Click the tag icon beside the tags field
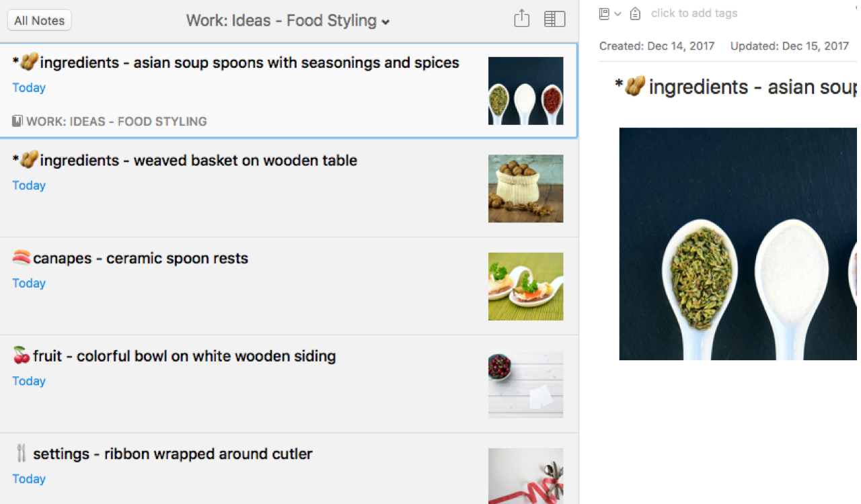The image size is (861, 504). click(x=635, y=13)
